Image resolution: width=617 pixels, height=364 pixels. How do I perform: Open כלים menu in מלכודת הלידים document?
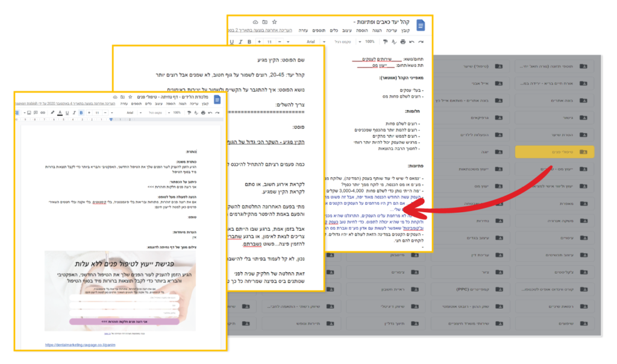tap(148, 104)
